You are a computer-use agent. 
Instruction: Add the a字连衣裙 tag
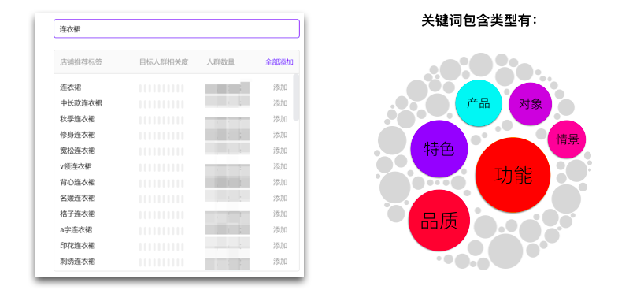click(x=280, y=230)
